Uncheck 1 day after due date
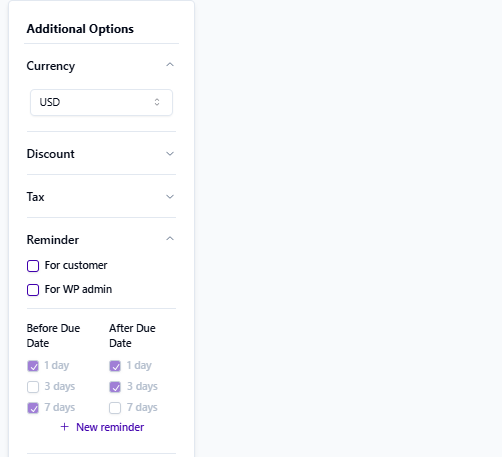 [x=115, y=366]
